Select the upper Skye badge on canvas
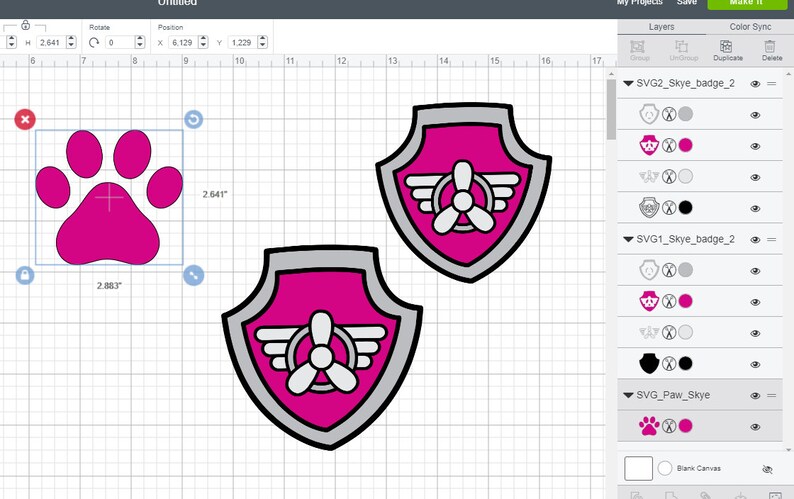Image resolution: width=794 pixels, height=499 pixels. pos(463,193)
